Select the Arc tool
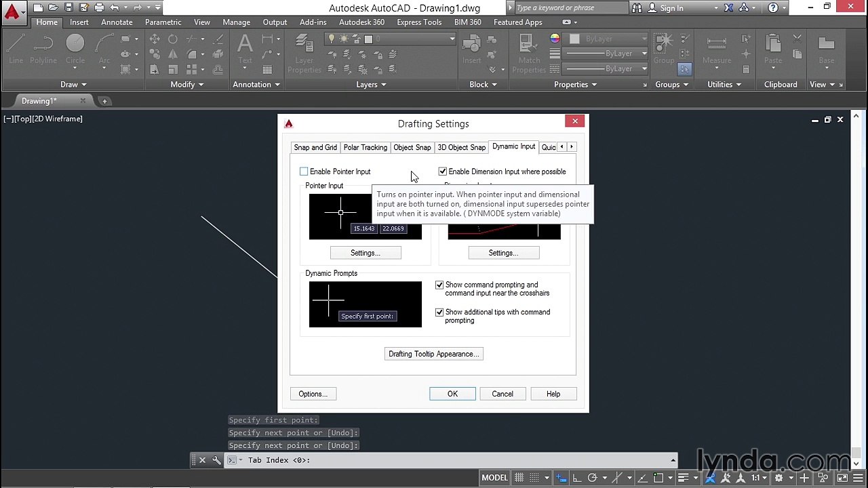 pos(104,48)
